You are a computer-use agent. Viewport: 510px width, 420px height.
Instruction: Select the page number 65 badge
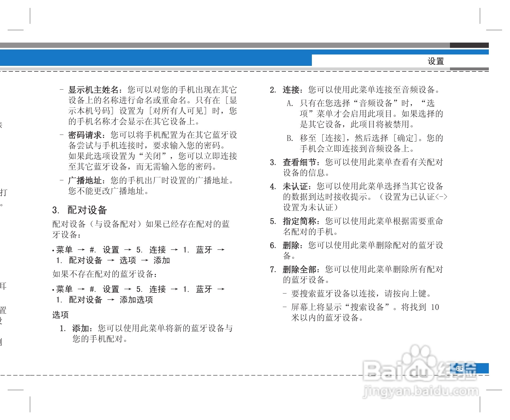[x=460, y=368]
